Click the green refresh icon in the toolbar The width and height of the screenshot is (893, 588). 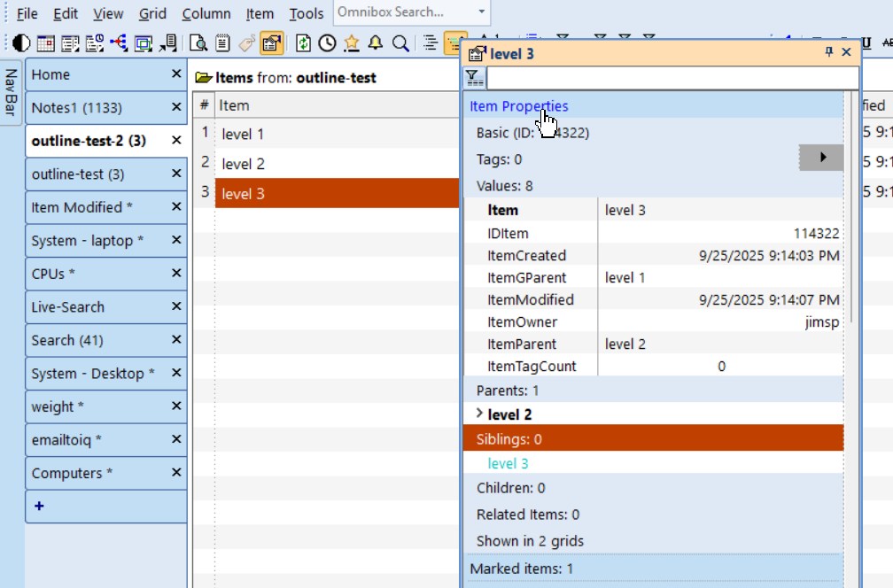click(x=304, y=43)
